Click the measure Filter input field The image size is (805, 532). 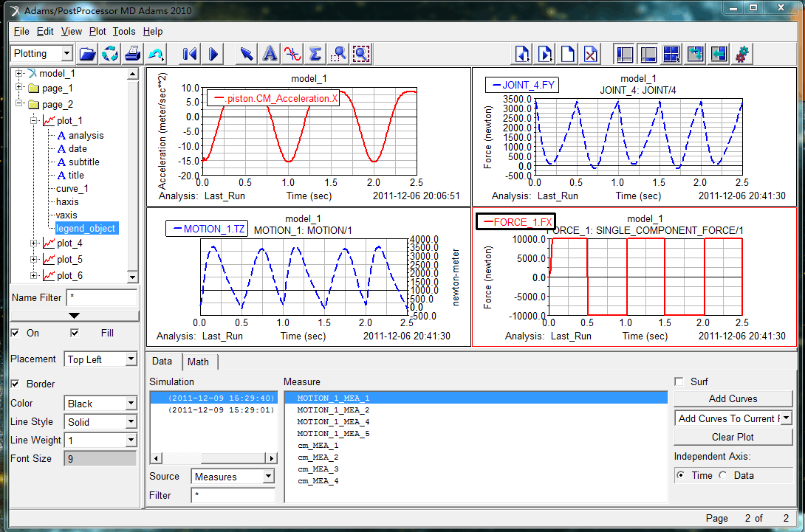coord(233,496)
